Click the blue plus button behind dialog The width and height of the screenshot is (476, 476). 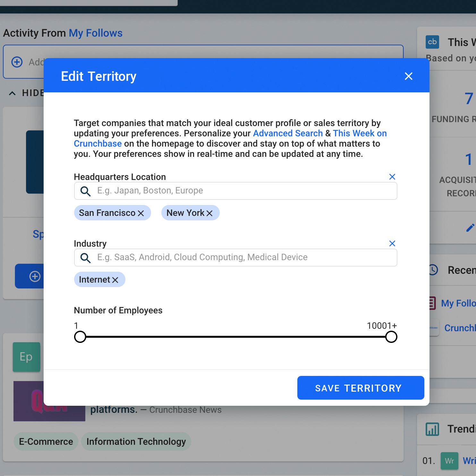(x=30, y=276)
